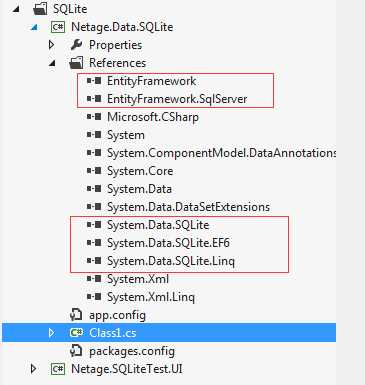This screenshot has height=385, width=365.
Task: Click the EntityFramework reference icon
Action: click(94, 81)
